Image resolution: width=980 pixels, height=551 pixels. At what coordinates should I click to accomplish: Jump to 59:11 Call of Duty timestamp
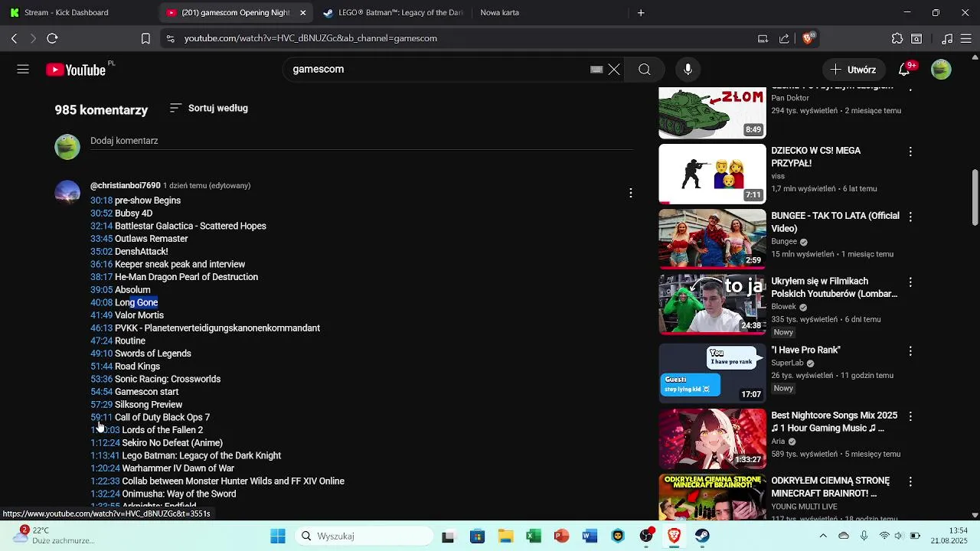coord(101,417)
